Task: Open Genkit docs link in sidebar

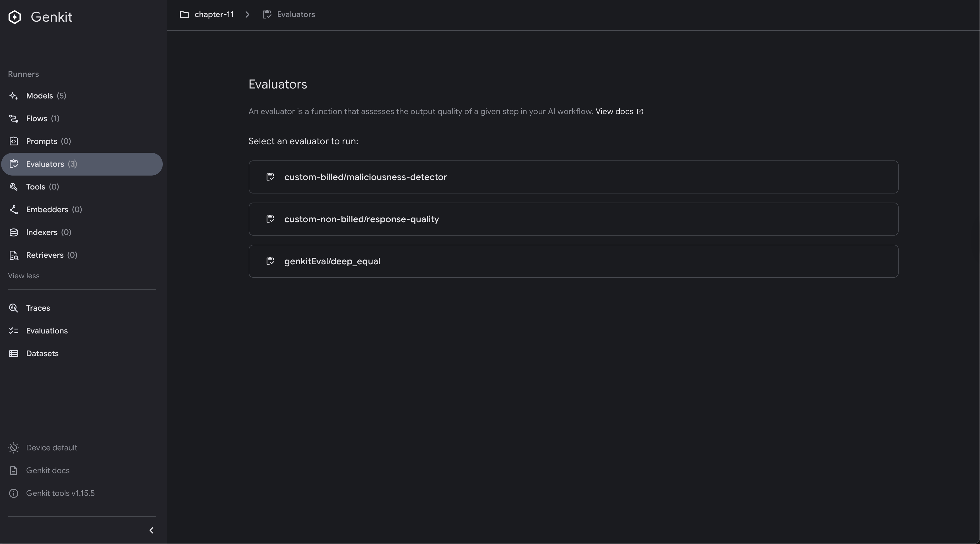Action: tap(48, 471)
